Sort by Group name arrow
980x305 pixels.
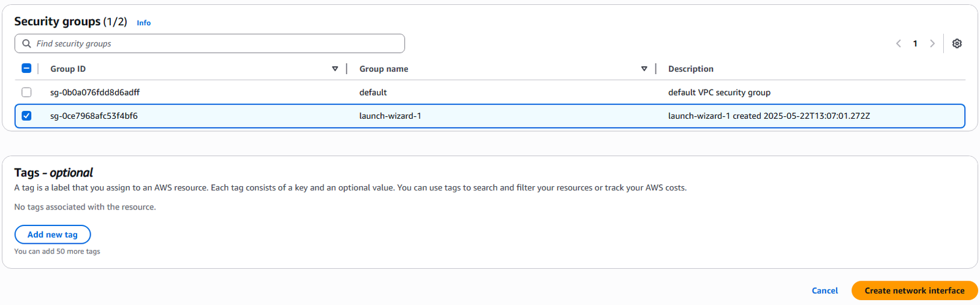click(x=644, y=69)
